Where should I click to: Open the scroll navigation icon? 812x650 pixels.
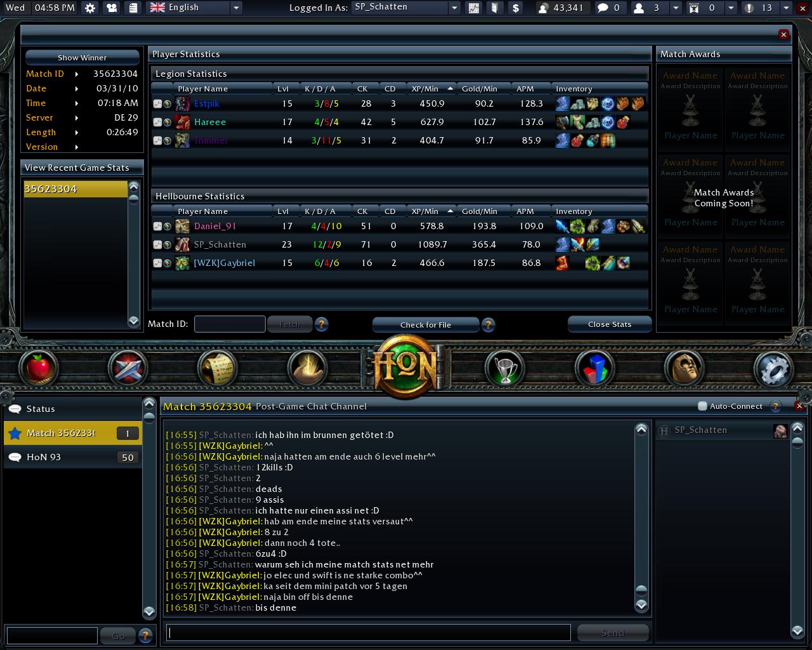coord(217,368)
